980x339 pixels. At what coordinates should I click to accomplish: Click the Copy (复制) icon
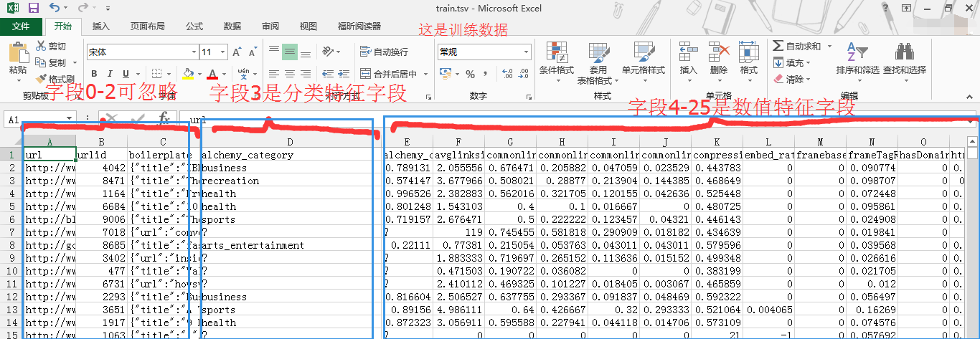click(41, 63)
